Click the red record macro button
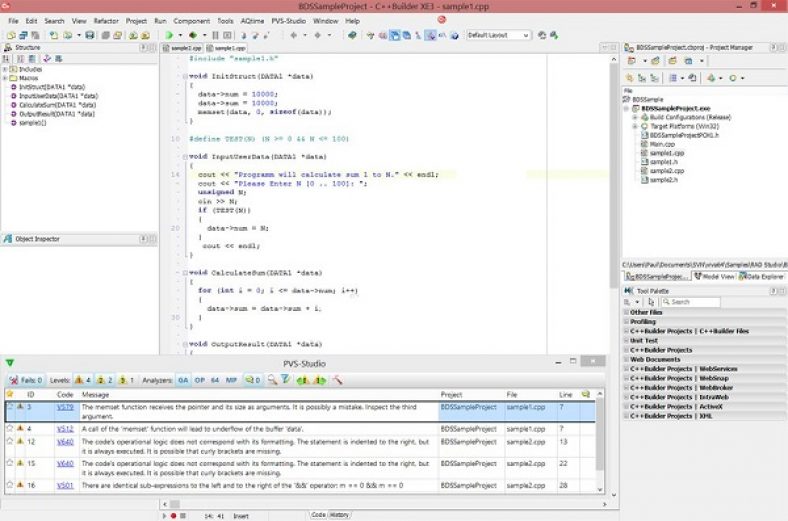This screenshot has height=521, width=788. point(173,515)
